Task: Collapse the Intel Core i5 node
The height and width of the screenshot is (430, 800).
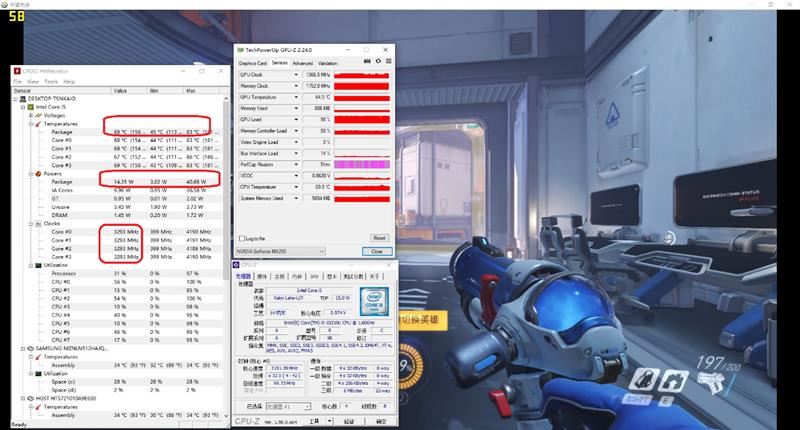Action: click(x=23, y=107)
